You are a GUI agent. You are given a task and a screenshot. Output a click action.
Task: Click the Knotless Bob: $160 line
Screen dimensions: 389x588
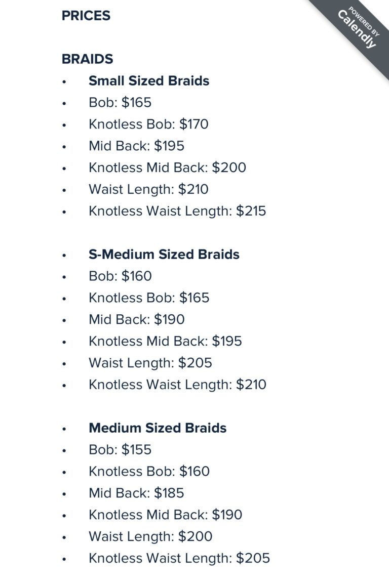pos(149,472)
